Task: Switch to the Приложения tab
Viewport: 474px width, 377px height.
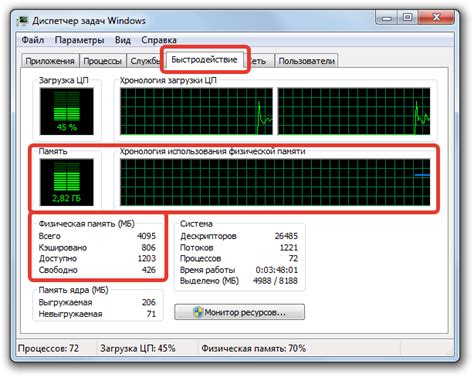Action: [x=50, y=61]
